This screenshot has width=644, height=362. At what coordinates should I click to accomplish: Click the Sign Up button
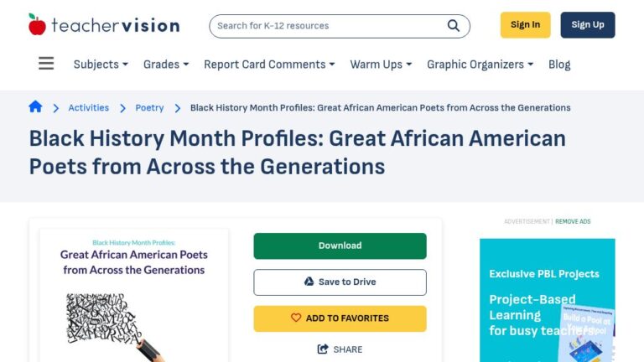(x=588, y=24)
